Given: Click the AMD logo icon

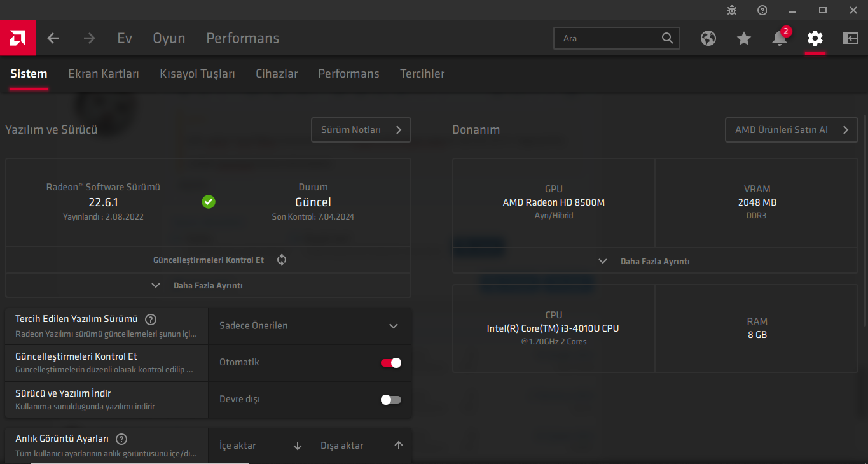Looking at the screenshot, I should [18, 38].
